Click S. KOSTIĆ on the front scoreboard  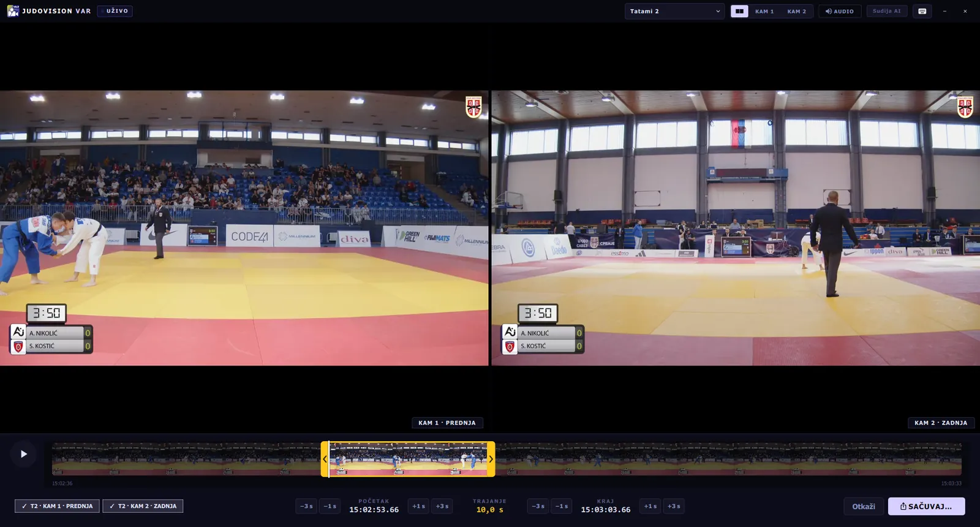pyautogui.click(x=42, y=346)
